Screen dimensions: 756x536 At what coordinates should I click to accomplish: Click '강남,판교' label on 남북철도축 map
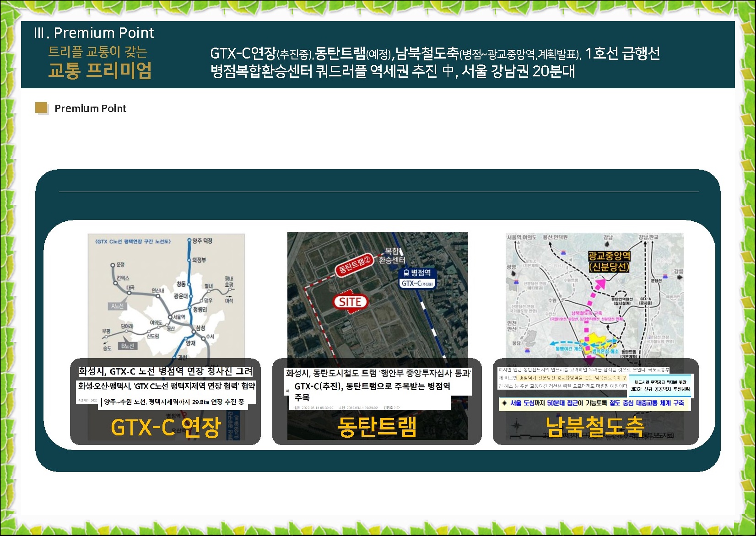tap(648, 237)
